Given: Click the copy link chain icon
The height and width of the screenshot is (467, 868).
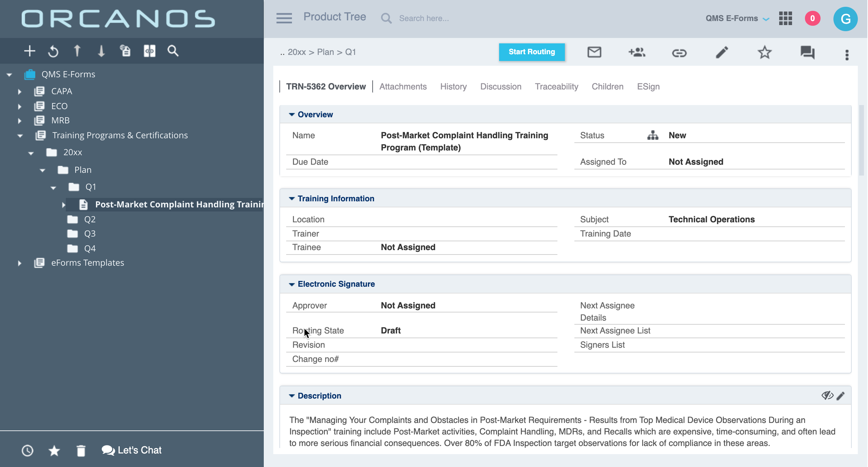Looking at the screenshot, I should [x=679, y=53].
